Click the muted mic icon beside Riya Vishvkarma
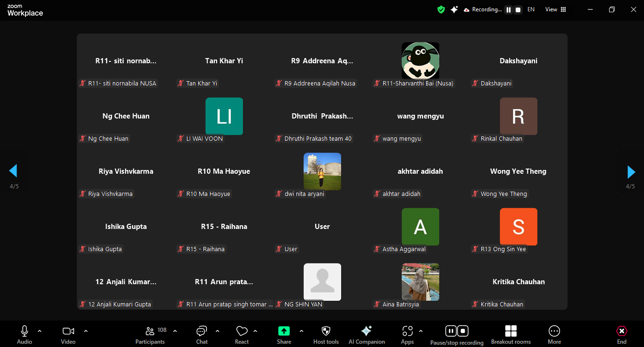Viewport: 644px width, 347px height. (x=83, y=194)
